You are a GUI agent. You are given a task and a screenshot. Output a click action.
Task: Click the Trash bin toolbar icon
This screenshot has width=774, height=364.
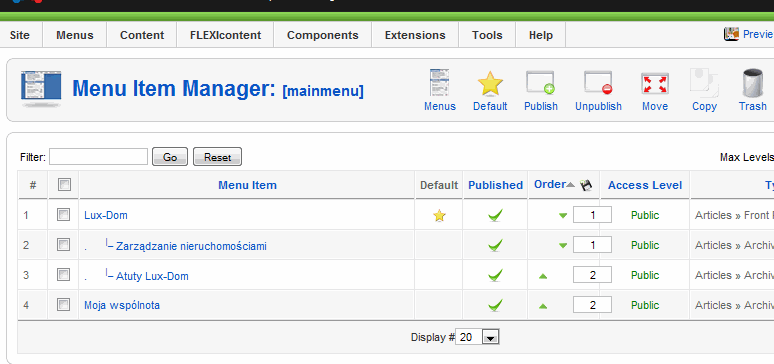coord(752,83)
